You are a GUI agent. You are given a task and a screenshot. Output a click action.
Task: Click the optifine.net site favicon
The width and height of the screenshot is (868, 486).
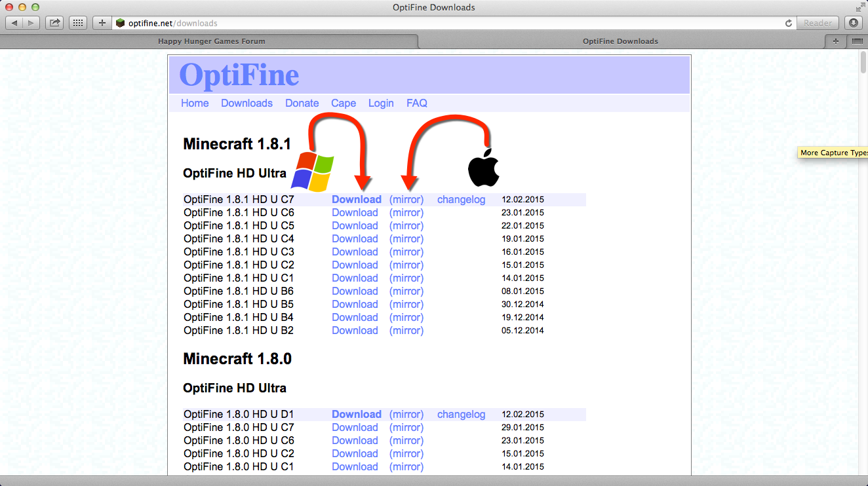pyautogui.click(x=120, y=23)
